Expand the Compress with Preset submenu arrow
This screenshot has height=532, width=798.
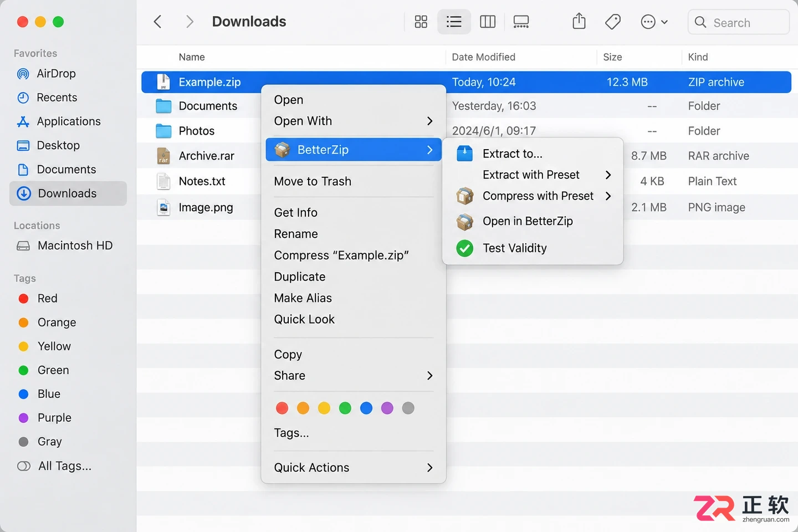pyautogui.click(x=608, y=196)
